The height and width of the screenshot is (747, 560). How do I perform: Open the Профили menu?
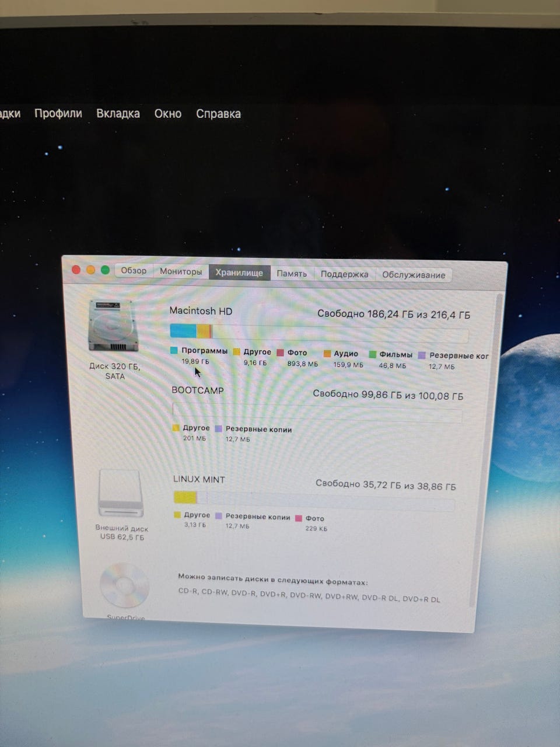(x=58, y=113)
